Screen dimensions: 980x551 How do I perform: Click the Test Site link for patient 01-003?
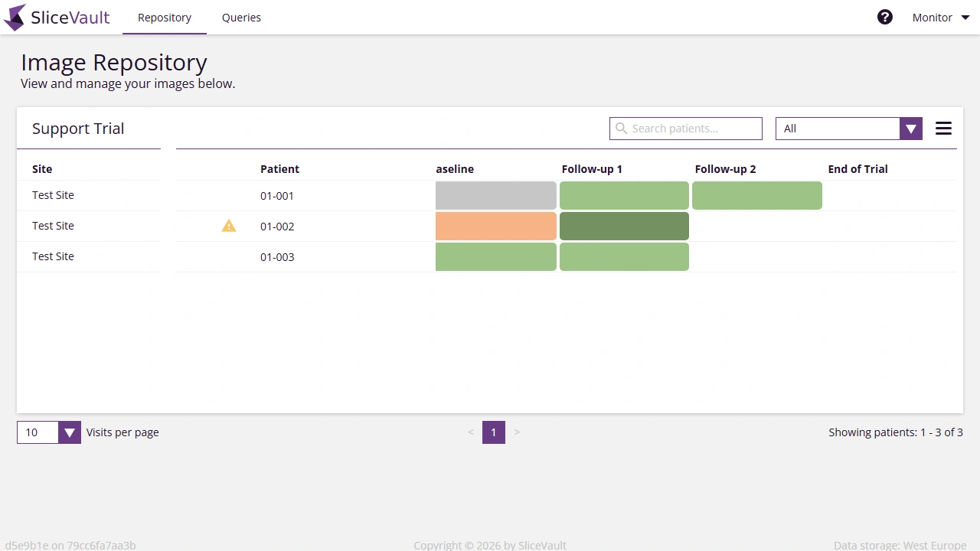[x=53, y=256]
